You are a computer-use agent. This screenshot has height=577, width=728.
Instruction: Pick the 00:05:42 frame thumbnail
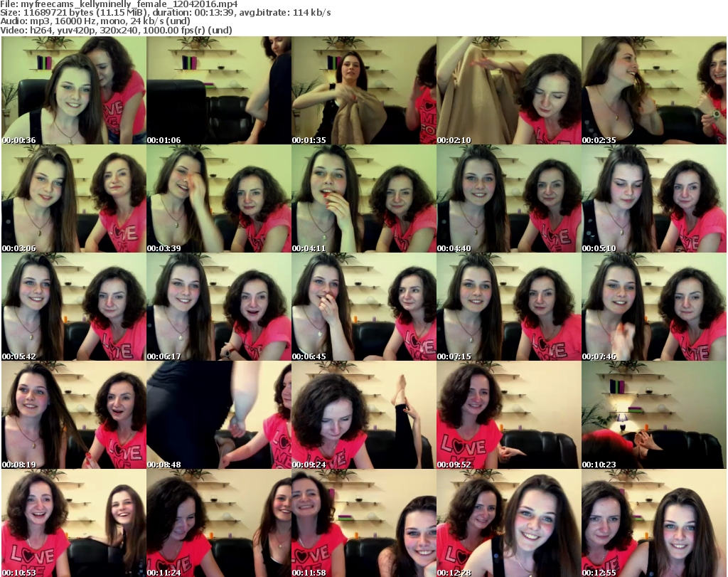[74, 307]
